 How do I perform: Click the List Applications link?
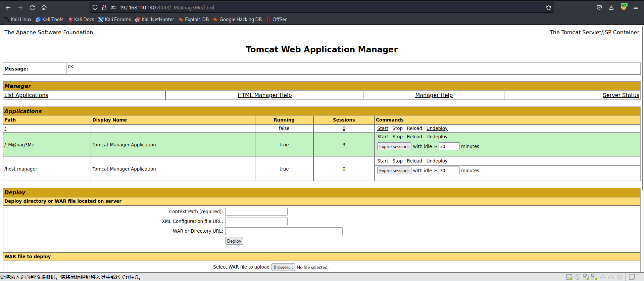(x=26, y=95)
